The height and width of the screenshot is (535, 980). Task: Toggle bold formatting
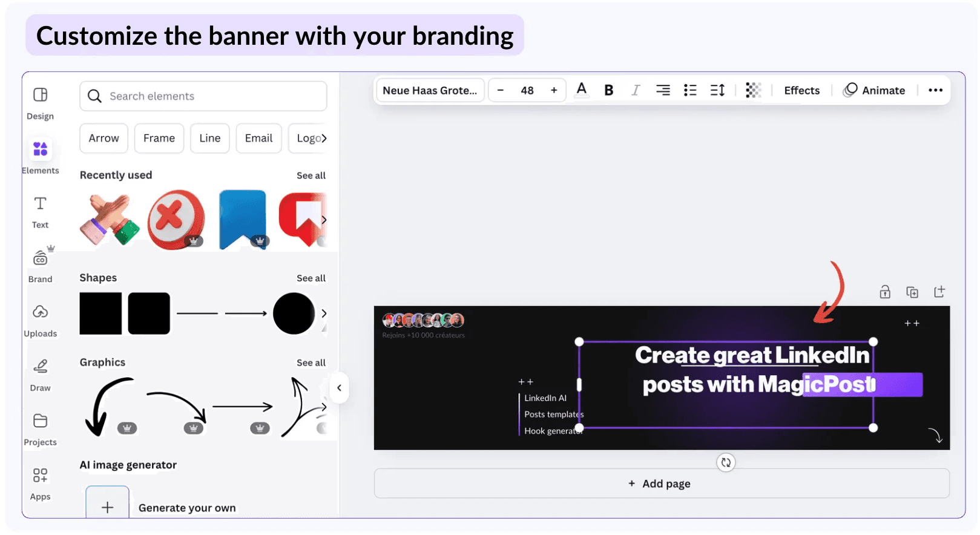[x=609, y=91]
